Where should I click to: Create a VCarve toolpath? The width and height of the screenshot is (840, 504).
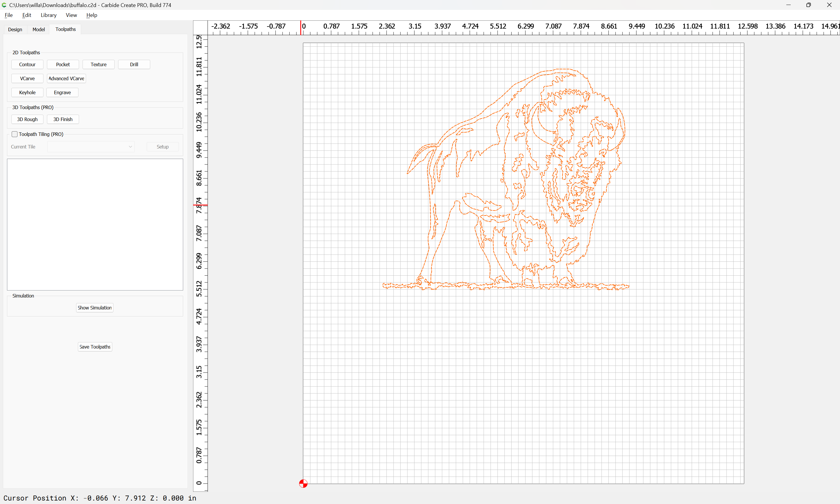pyautogui.click(x=27, y=78)
